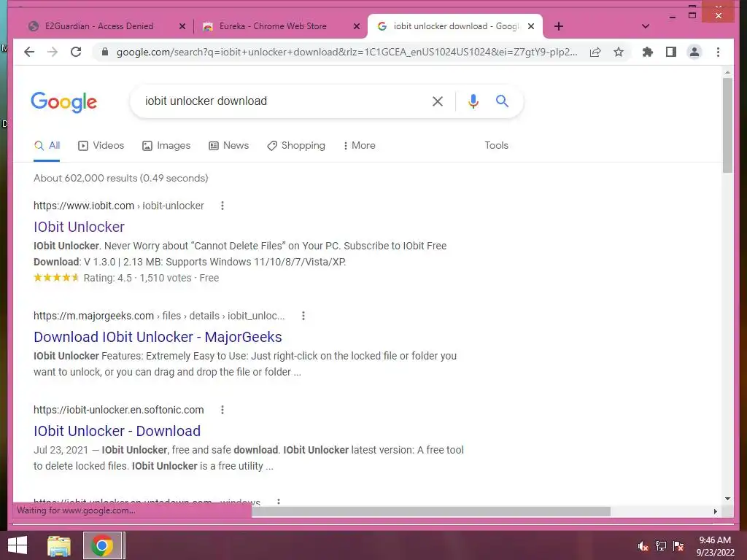The image size is (747, 560).
Task: Close the E2Guardian - Access Denied tab
Action: pos(182,27)
